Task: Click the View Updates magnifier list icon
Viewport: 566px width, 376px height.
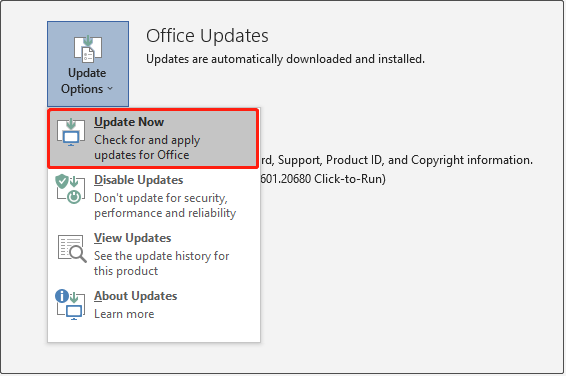Action: point(72,248)
